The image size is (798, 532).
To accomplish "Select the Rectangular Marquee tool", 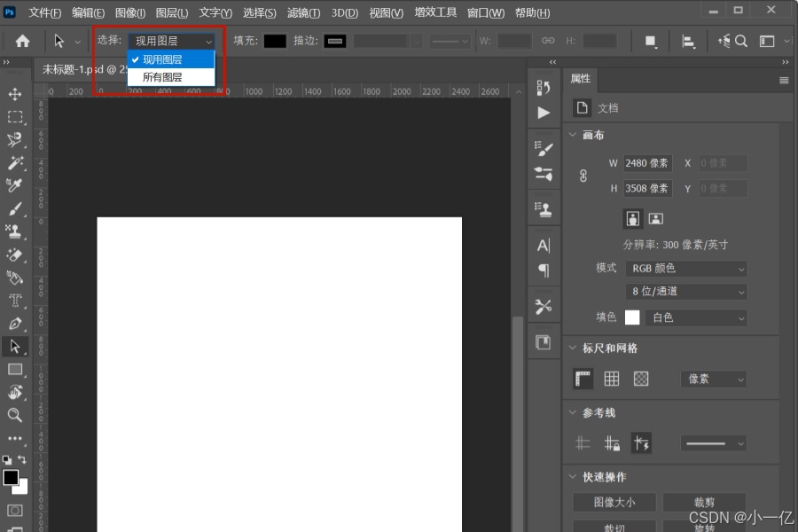I will point(15,117).
